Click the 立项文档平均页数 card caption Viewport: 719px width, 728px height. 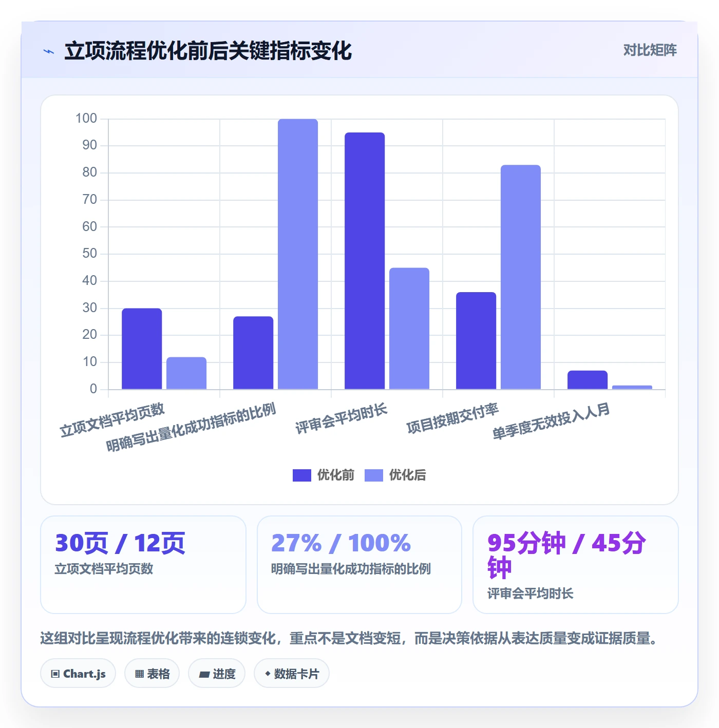(x=104, y=569)
